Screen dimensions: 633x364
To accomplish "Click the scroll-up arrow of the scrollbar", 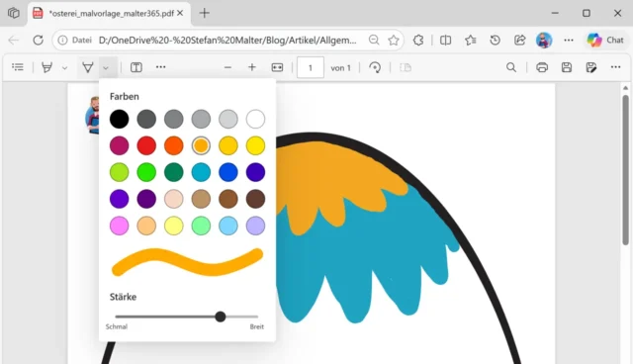I will point(625,88).
